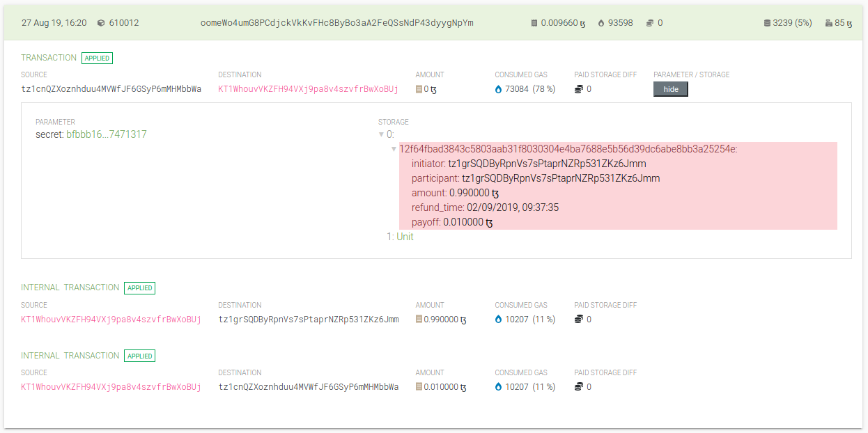The width and height of the screenshot is (868, 433).
Task: Click the refund_time value 02/09/2019, 09:37:35
Action: click(513, 207)
